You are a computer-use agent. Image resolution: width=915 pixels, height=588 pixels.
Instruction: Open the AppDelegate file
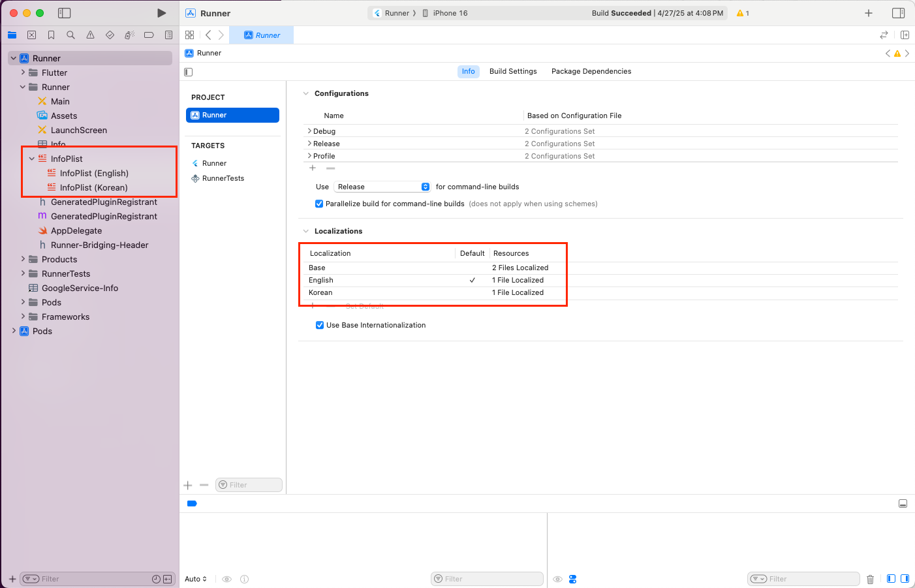pos(76,230)
